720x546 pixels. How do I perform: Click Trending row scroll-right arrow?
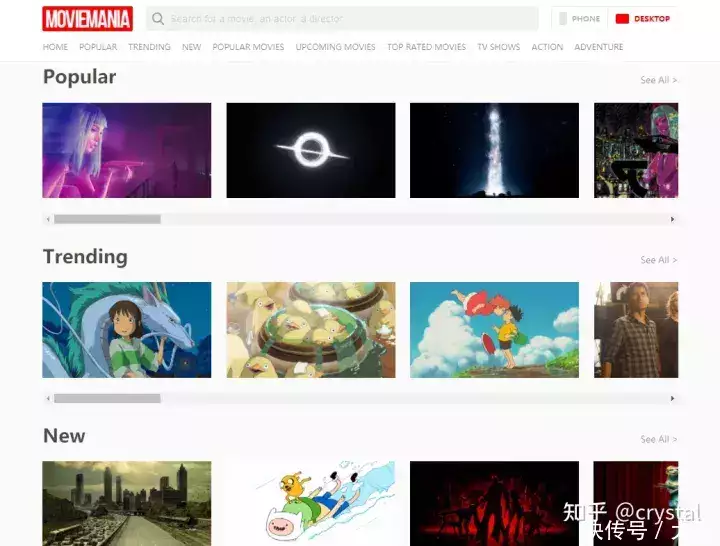pos(672,399)
